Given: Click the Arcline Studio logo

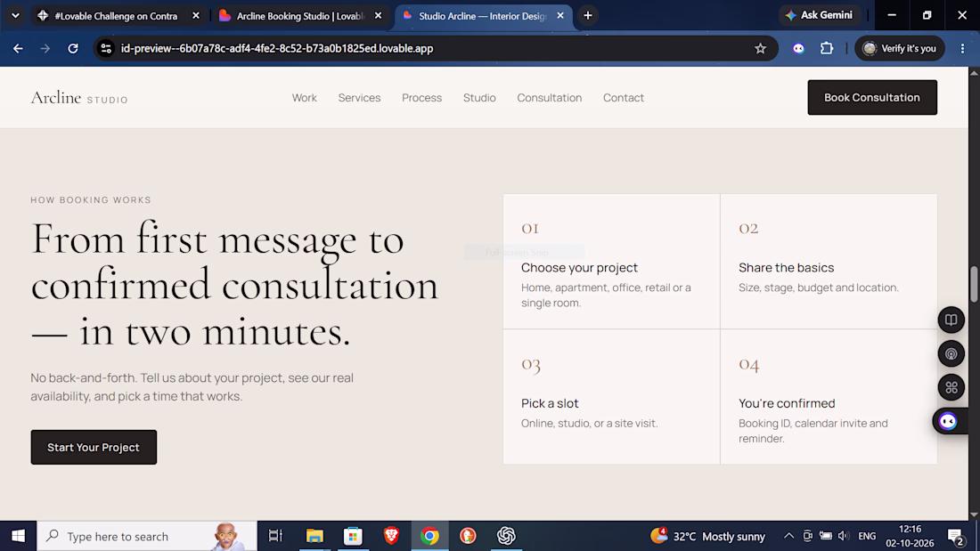Looking at the screenshot, I should pos(79,98).
